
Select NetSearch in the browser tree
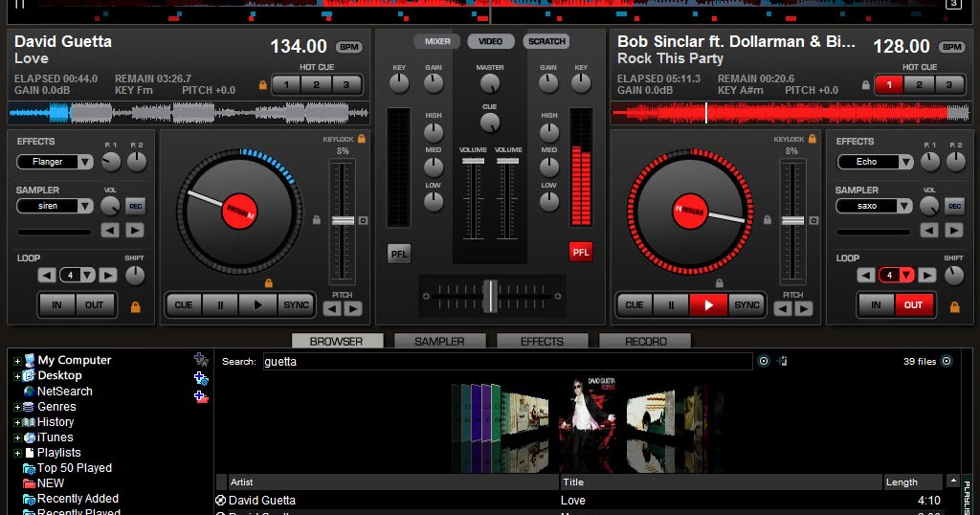[x=64, y=392]
